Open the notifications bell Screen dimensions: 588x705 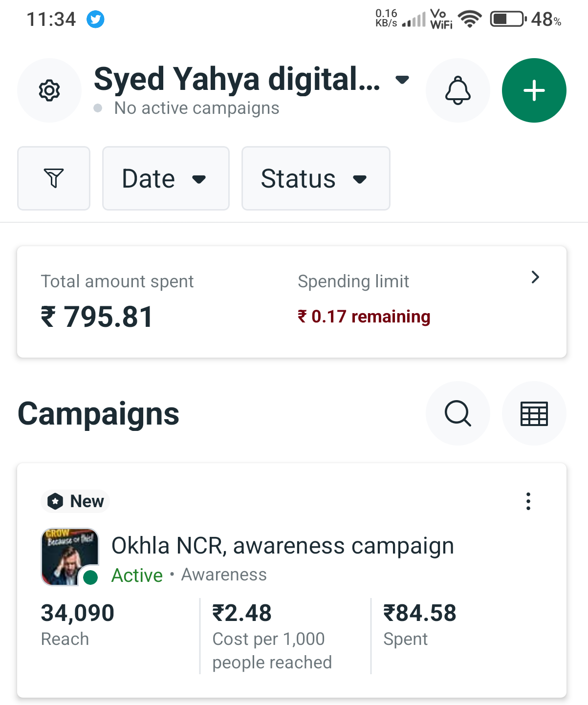[x=457, y=90]
